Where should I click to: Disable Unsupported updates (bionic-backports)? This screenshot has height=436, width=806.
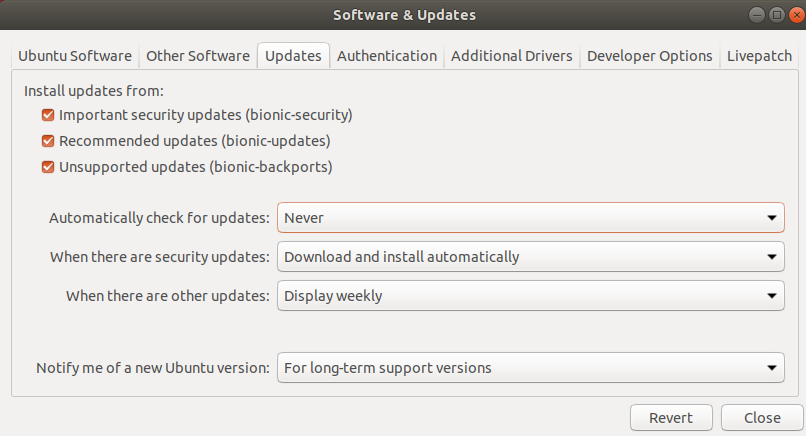(x=48, y=167)
